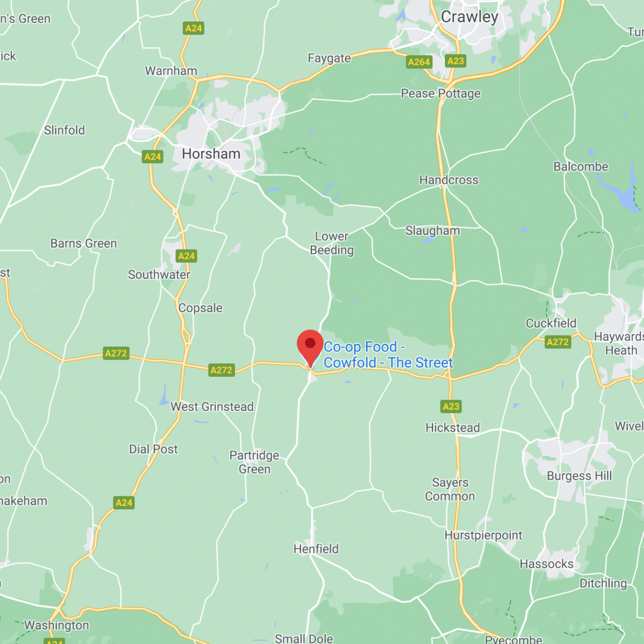The height and width of the screenshot is (644, 644).
Task: Select the Crawley town label
Action: coord(470,17)
